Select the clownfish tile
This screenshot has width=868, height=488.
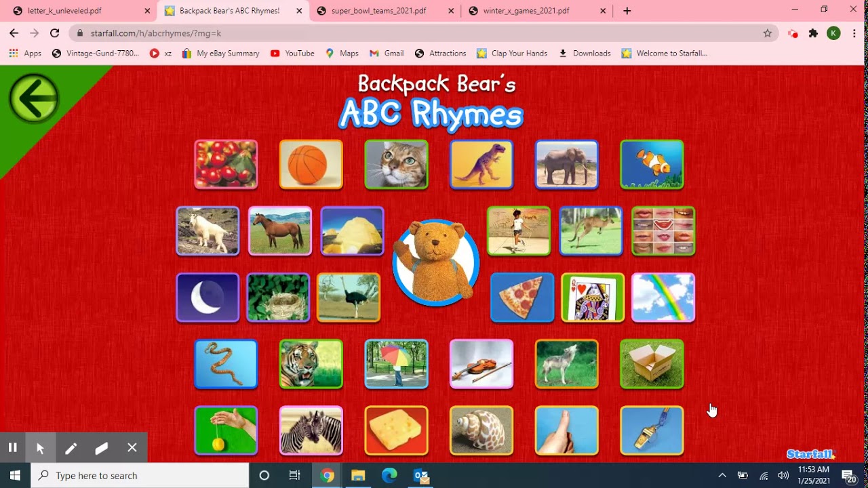[652, 164]
